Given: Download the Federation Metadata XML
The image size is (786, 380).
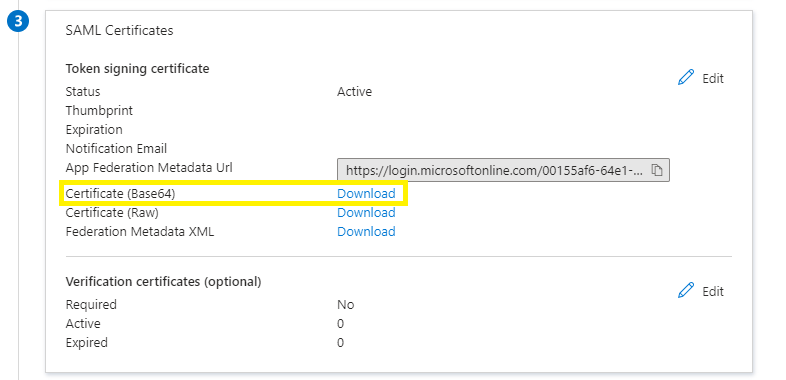Looking at the screenshot, I should pyautogui.click(x=366, y=232).
